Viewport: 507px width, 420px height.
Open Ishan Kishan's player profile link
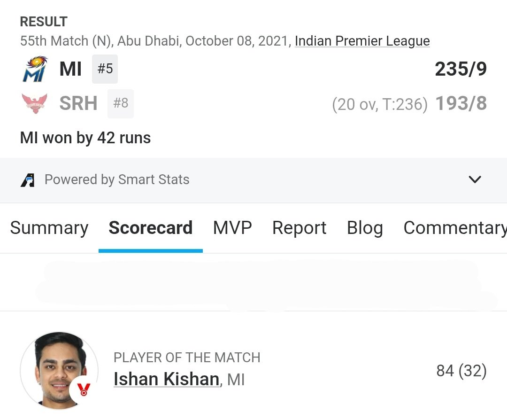167,379
